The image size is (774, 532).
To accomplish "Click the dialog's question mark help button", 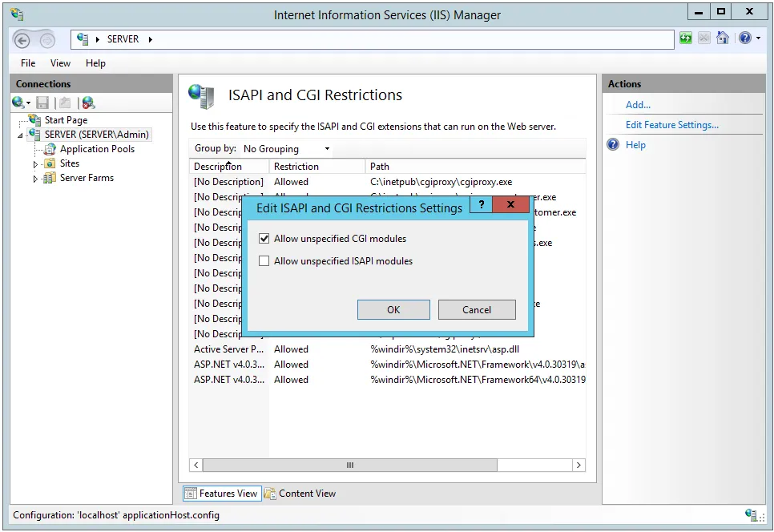I will coord(481,206).
